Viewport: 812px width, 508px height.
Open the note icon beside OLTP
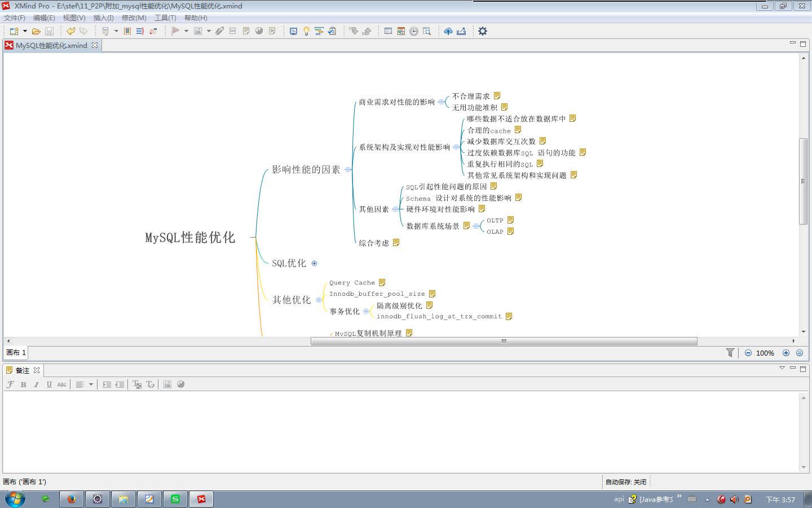[x=511, y=220]
